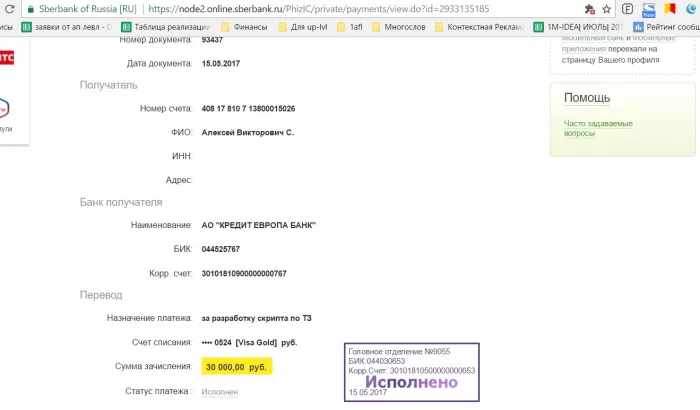Viewport: 700px width, 410px height.
Task: Open the 'Многослов' bookmark folder
Action: tap(399, 27)
